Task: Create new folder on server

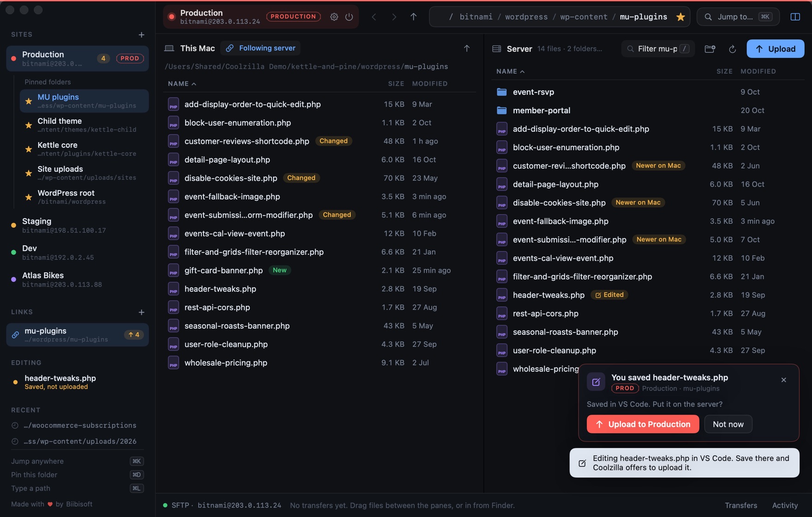Action: point(710,49)
